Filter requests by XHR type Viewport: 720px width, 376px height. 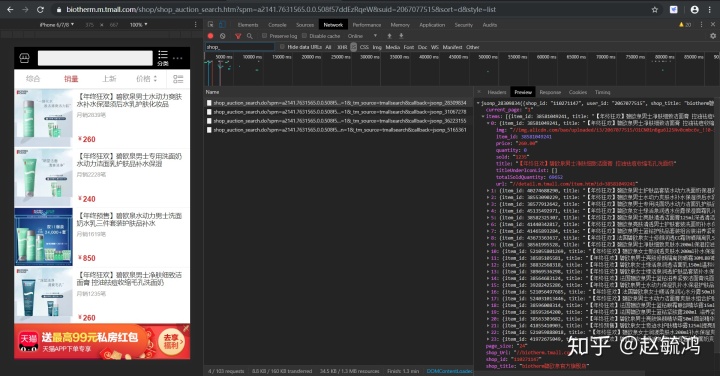(342, 47)
